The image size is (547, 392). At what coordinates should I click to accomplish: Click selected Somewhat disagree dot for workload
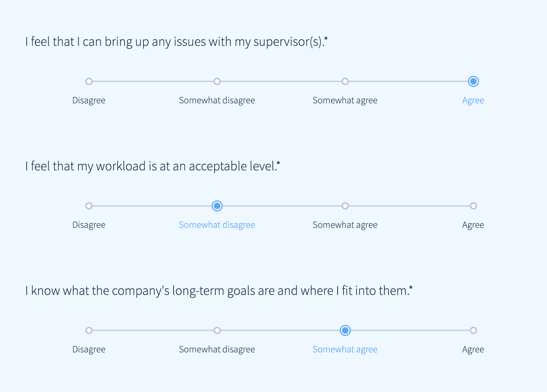217,206
